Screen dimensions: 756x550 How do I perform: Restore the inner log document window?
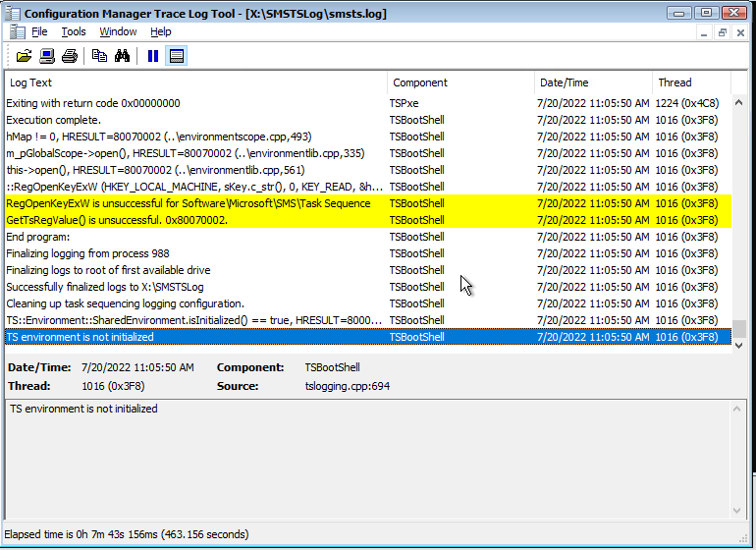[723, 32]
